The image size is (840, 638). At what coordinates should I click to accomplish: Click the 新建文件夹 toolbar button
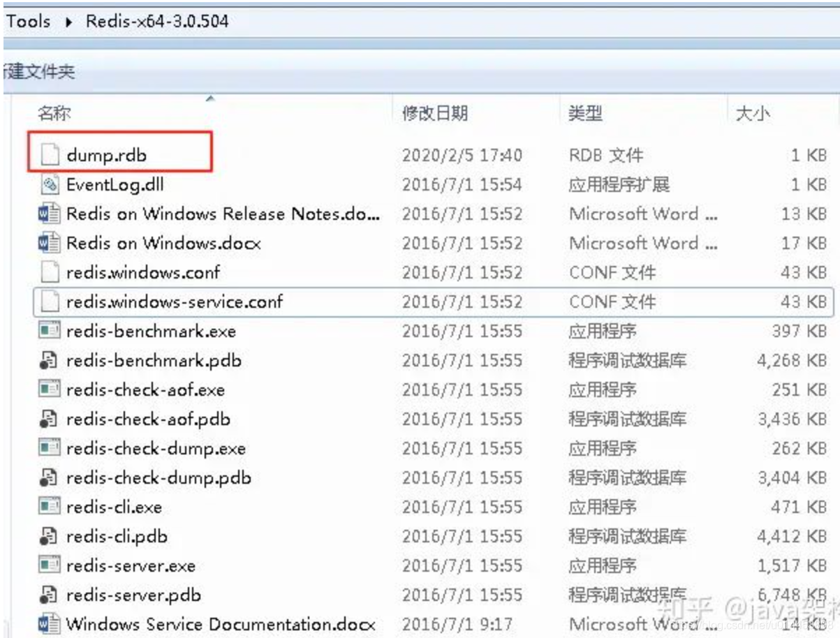(x=39, y=71)
